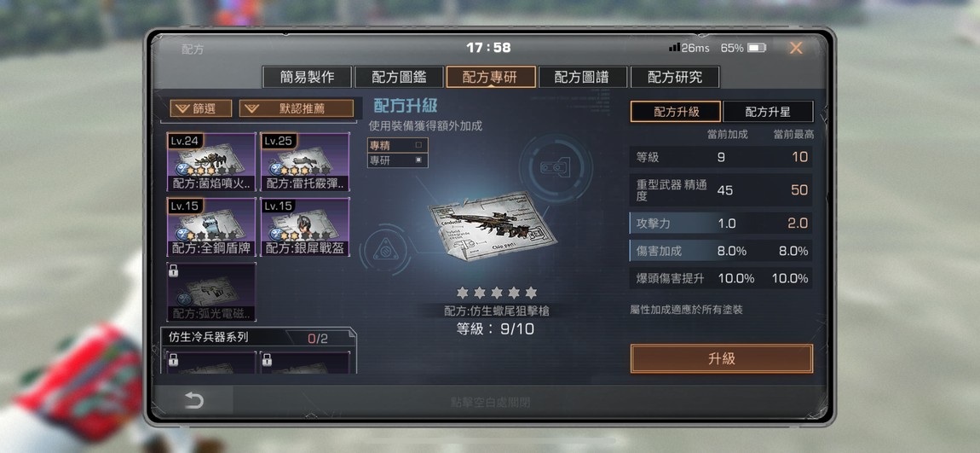This screenshot has width=980, height=453.
Task: Click the battery indicator in the status bar
Action: [x=756, y=48]
